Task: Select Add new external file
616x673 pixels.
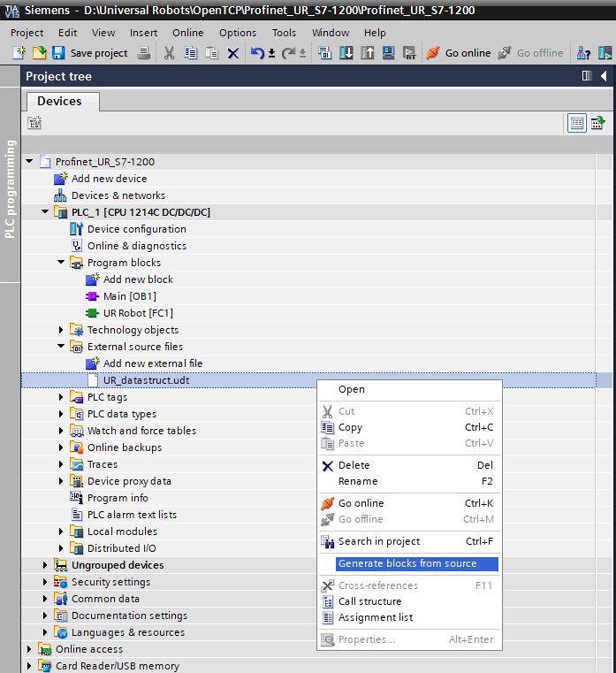Action: [153, 363]
